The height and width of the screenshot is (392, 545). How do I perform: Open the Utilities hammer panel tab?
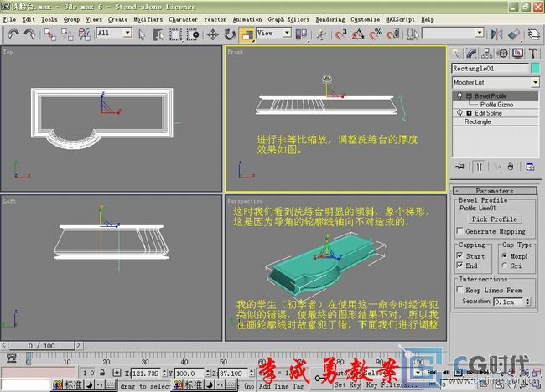532,53
